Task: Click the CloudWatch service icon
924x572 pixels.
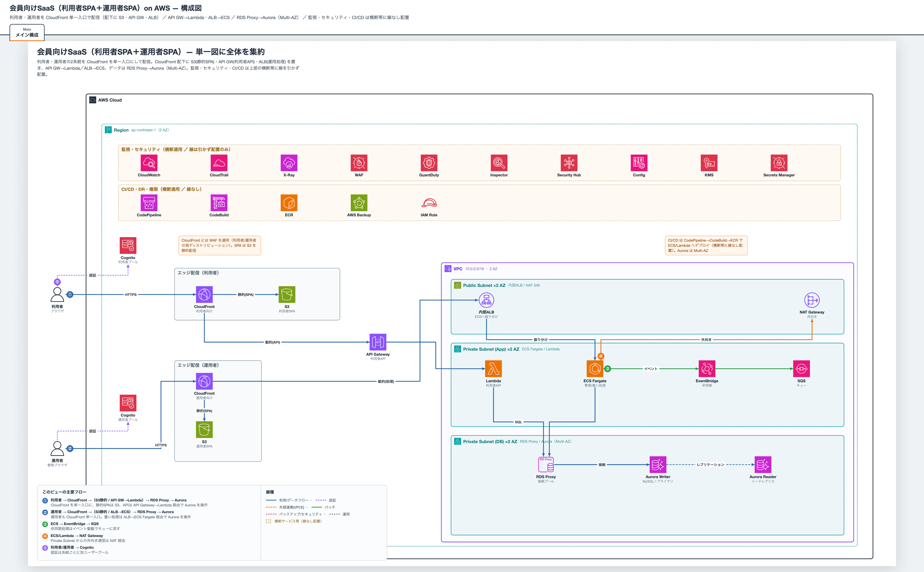Action: [x=149, y=163]
